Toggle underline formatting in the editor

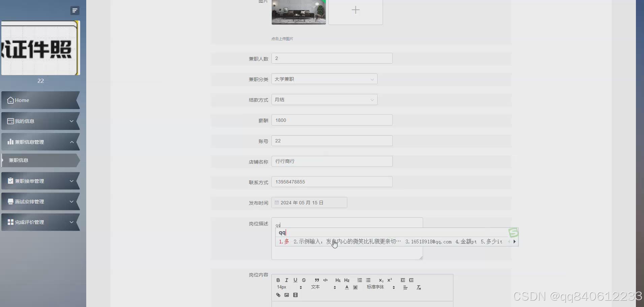[x=295, y=280]
